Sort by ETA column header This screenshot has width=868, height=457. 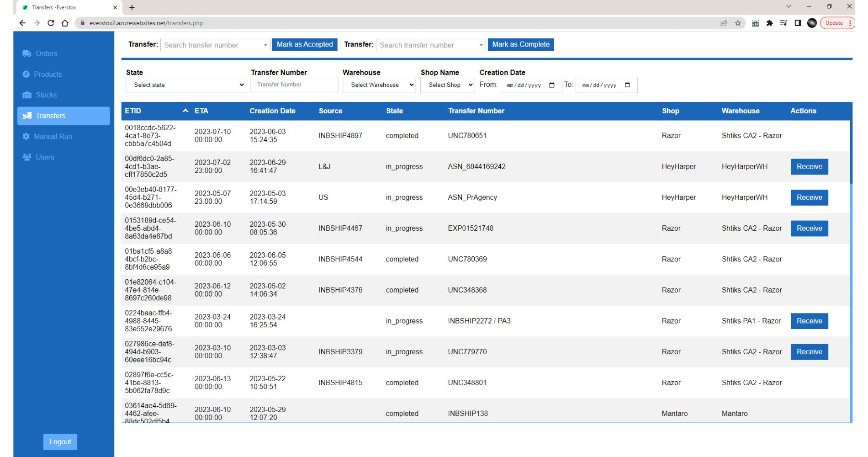pos(201,111)
